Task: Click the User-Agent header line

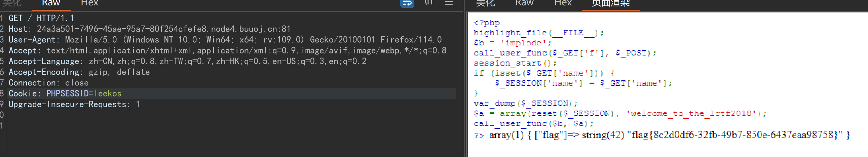Action: (225, 40)
